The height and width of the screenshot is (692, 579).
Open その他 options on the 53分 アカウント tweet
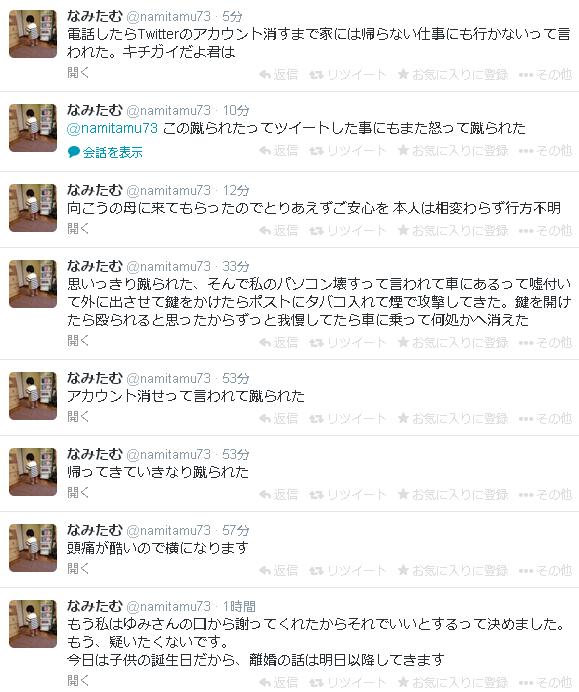545,418
